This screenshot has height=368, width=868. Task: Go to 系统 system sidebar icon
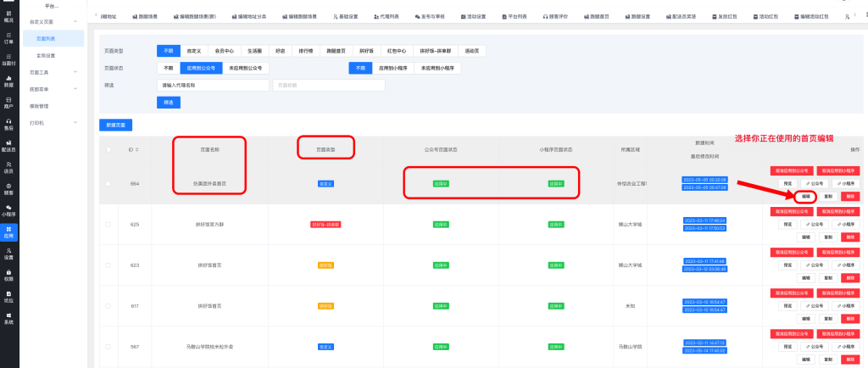tap(8, 319)
